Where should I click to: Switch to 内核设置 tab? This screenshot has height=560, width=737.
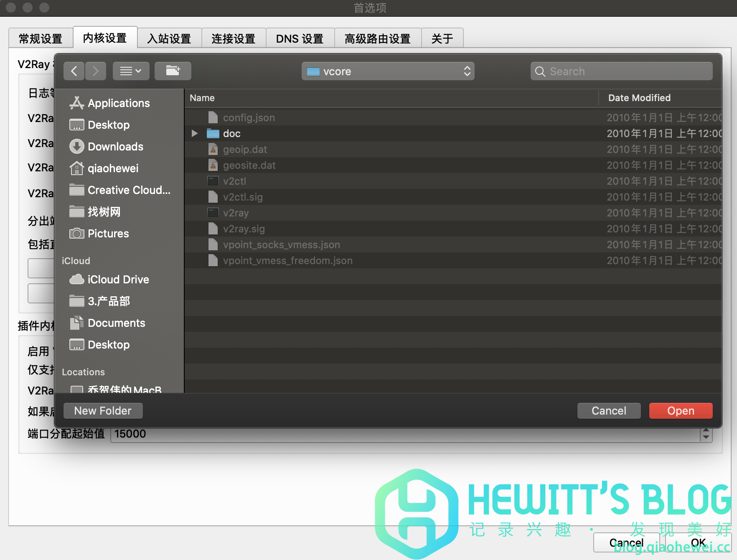(105, 38)
